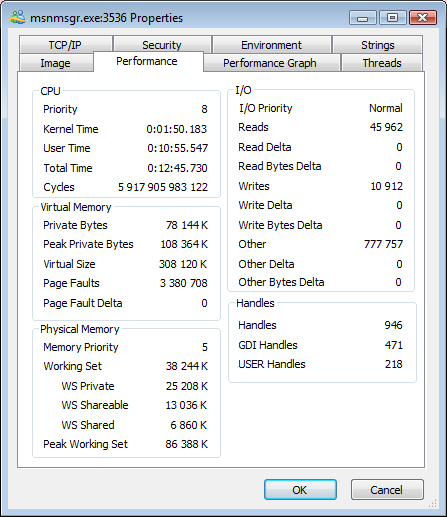Screen dimensions: 447x517
Task: Click the WS Shareable value 13 036 K
Action: 186,405
